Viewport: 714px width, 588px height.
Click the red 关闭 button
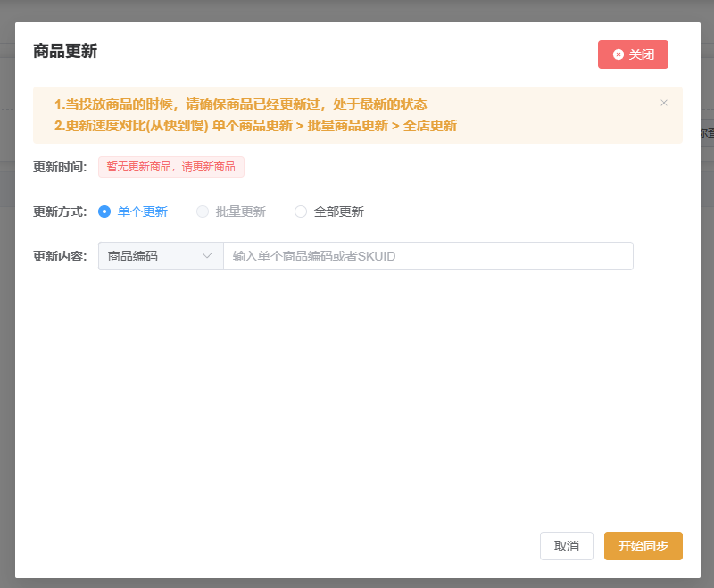coord(633,54)
